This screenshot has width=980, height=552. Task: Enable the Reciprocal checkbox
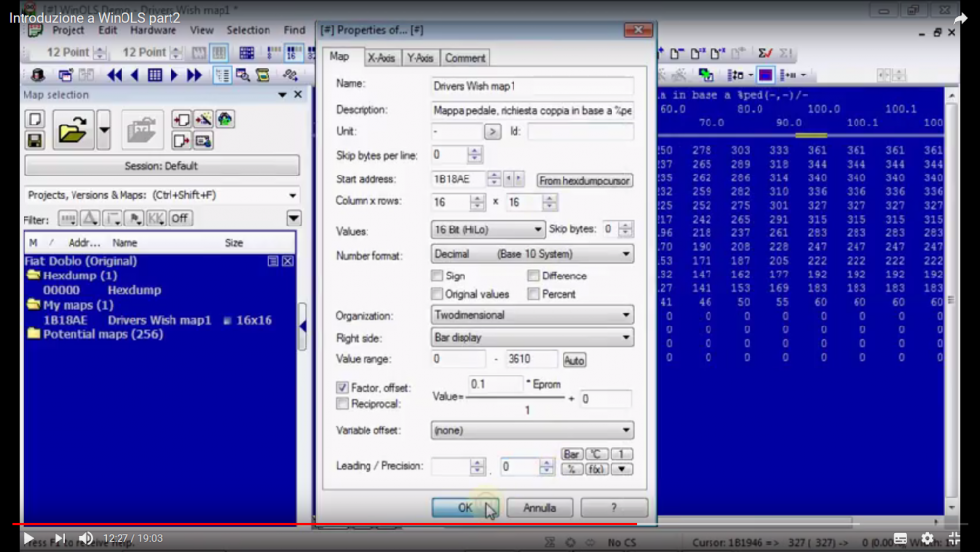click(342, 404)
